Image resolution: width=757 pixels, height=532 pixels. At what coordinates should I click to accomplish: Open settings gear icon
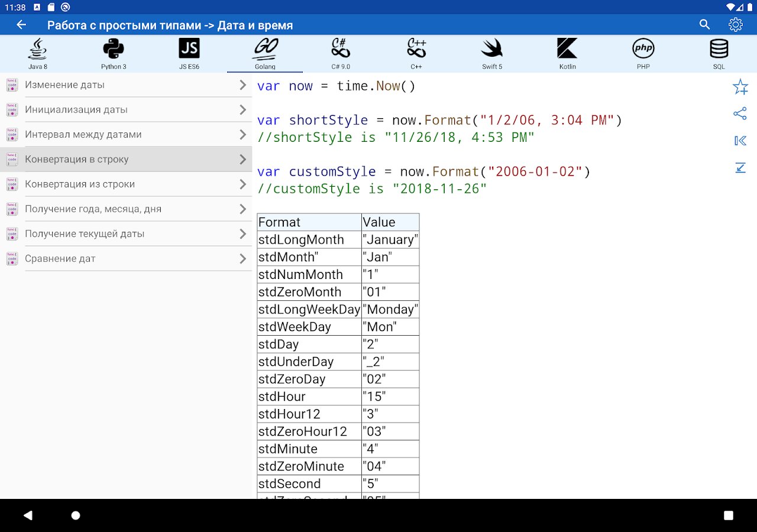tap(736, 25)
